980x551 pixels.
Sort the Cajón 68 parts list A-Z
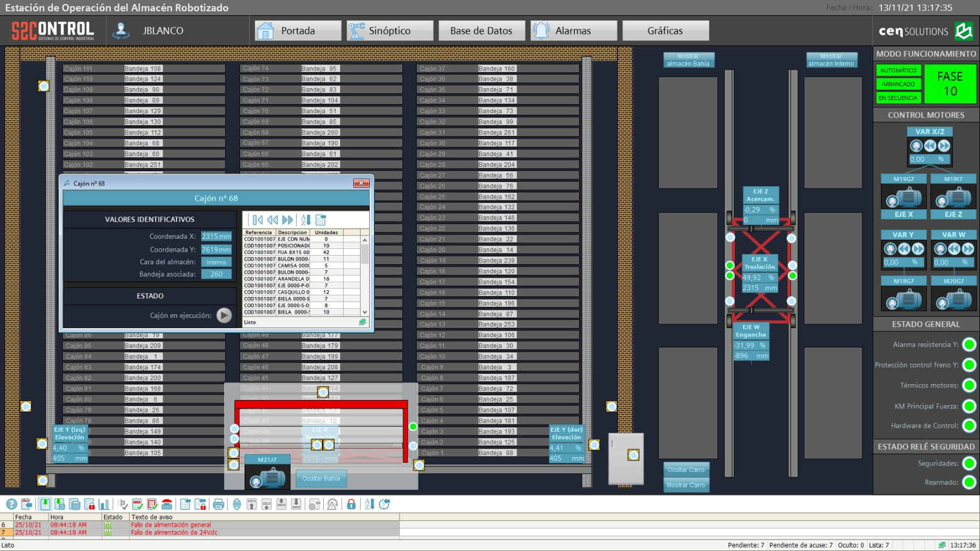tap(306, 220)
